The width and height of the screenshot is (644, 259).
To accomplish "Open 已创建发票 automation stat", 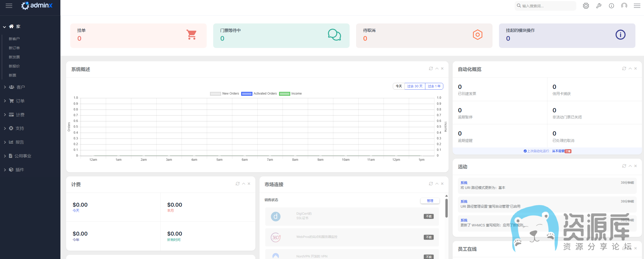I will 467,94.
